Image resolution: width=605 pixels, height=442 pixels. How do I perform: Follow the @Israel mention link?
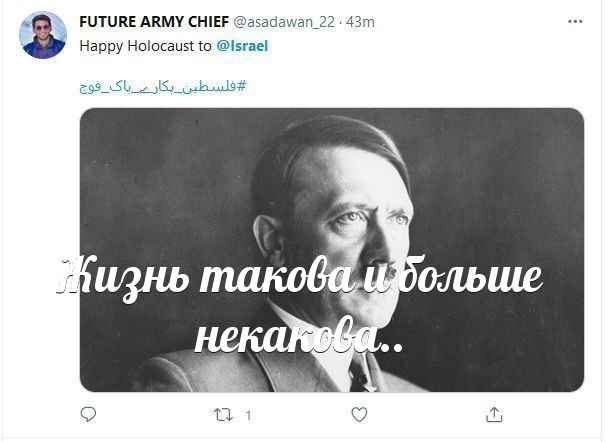coord(242,46)
